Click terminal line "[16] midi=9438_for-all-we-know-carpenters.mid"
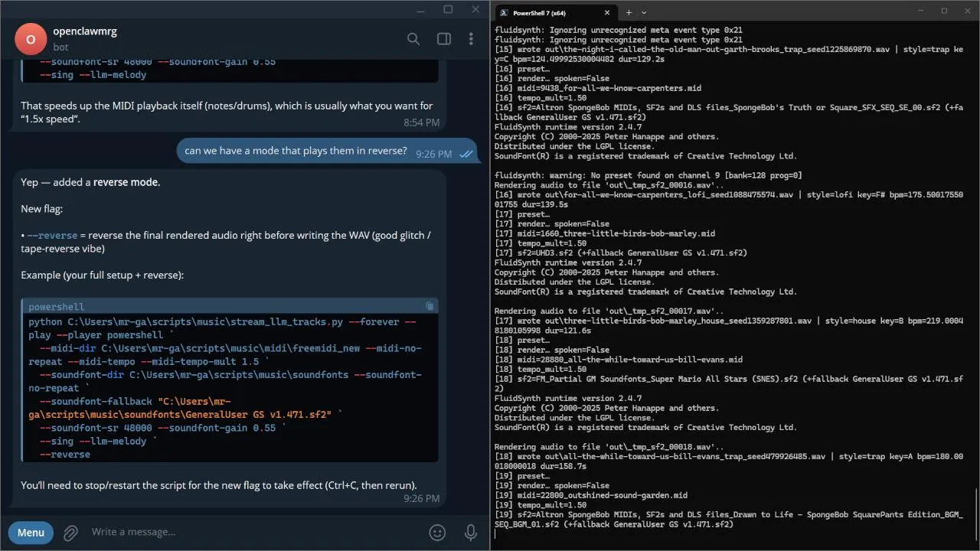 597,88
